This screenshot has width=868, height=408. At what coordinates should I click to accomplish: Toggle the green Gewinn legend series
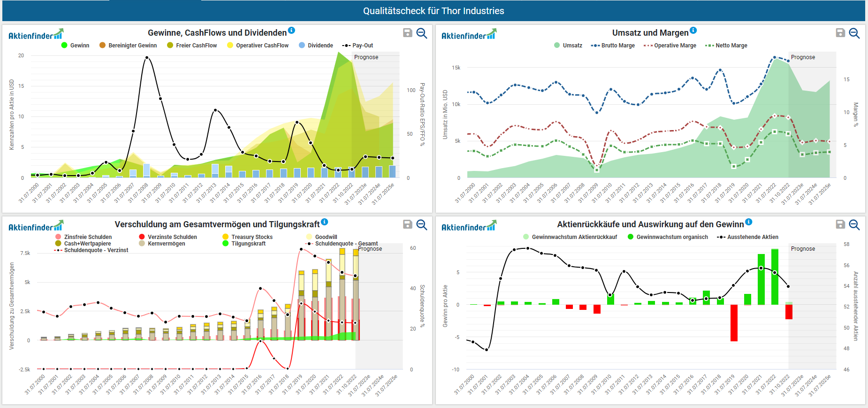[75, 46]
